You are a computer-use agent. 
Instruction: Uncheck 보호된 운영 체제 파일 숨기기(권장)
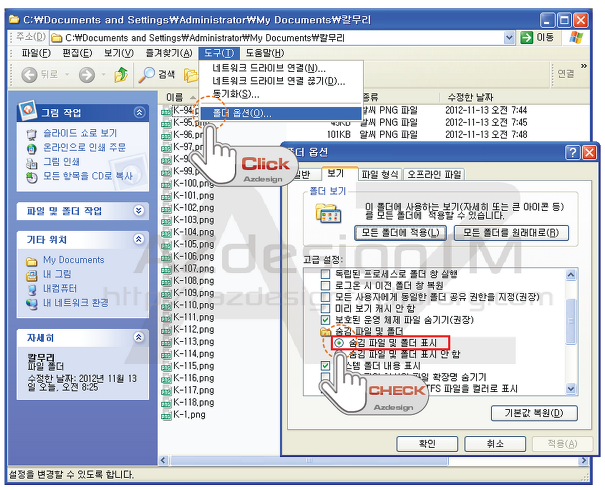coord(325,319)
